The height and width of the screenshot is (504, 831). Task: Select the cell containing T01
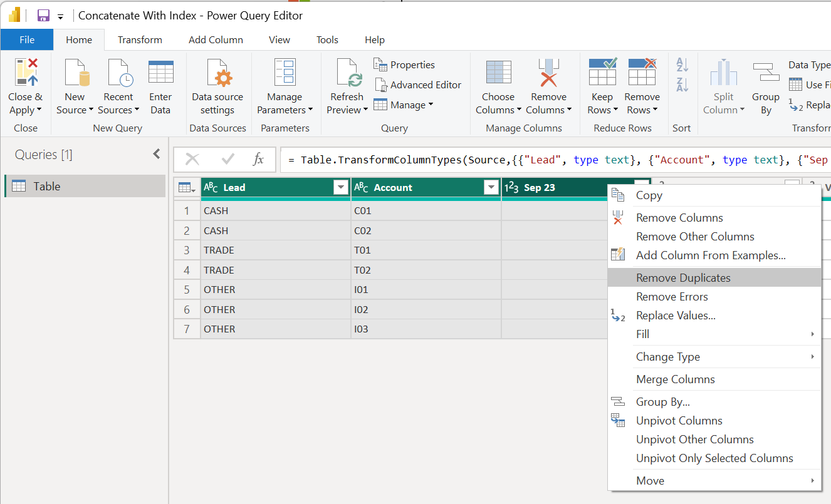coord(426,250)
